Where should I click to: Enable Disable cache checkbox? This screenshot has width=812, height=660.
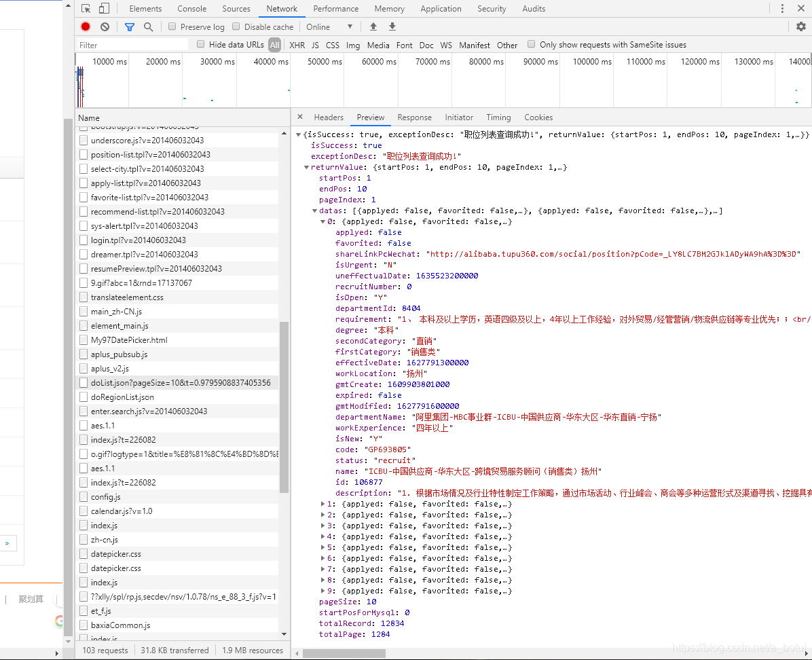tap(236, 26)
